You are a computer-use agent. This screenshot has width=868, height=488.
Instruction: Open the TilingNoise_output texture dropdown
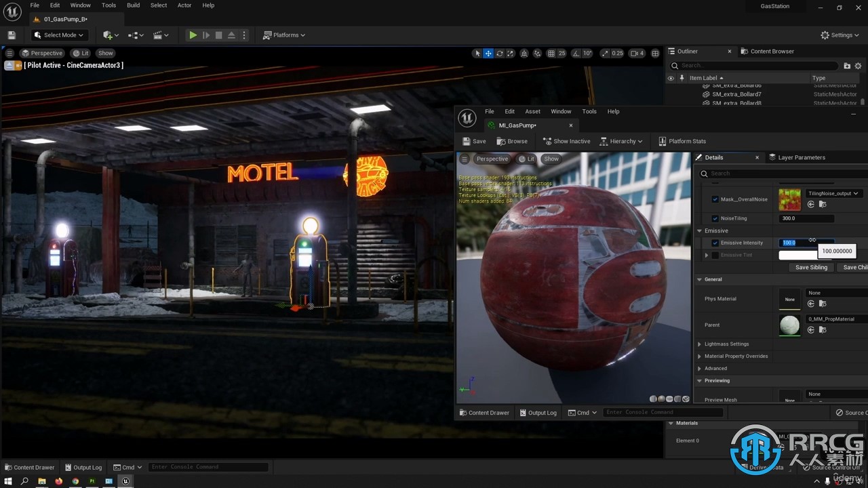tap(834, 193)
